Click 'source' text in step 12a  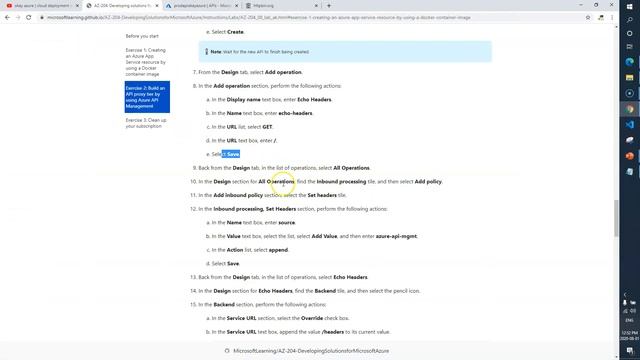click(287, 223)
